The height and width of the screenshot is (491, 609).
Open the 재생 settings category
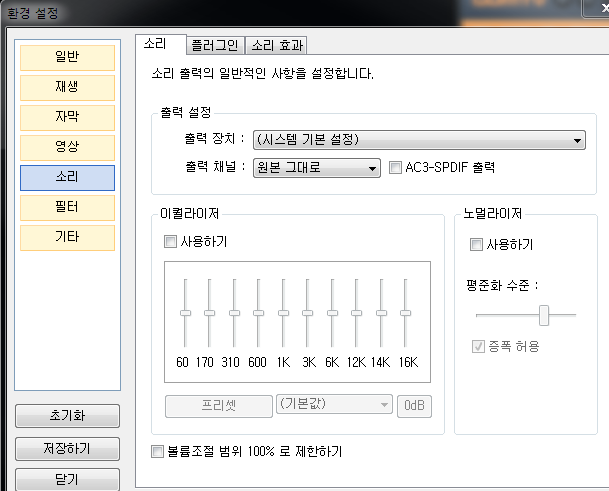coord(67,87)
